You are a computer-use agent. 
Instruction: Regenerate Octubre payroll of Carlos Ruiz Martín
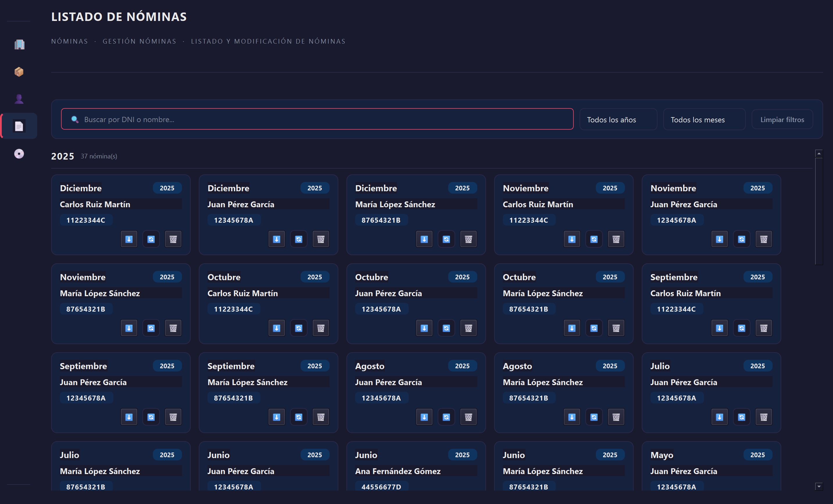click(x=299, y=328)
